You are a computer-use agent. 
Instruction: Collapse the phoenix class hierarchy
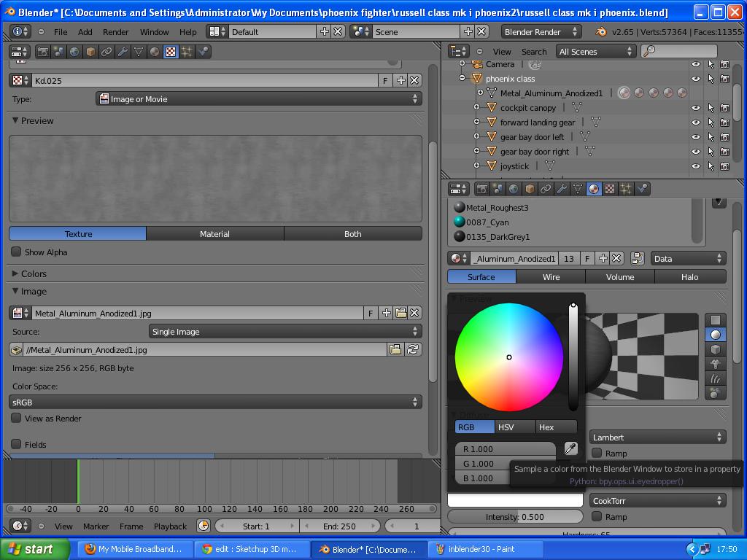tap(460, 78)
